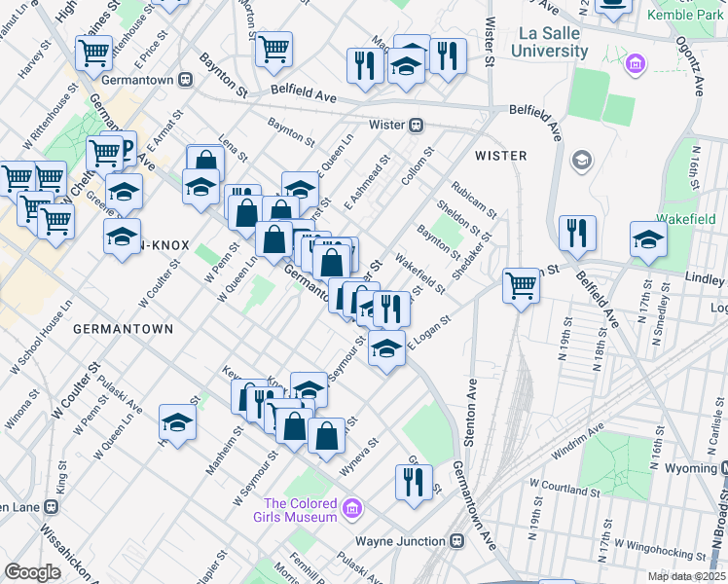Open the shopping cart marker near Harvey St

tap(93, 55)
